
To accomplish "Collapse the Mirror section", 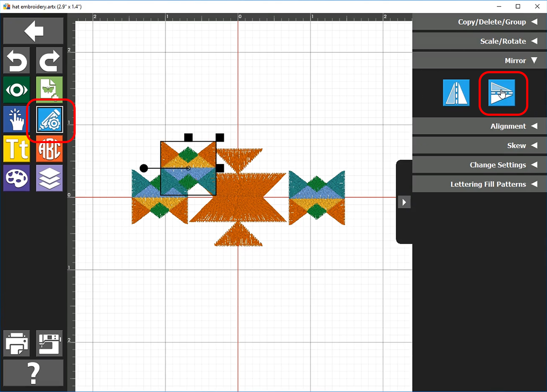I will [480, 61].
